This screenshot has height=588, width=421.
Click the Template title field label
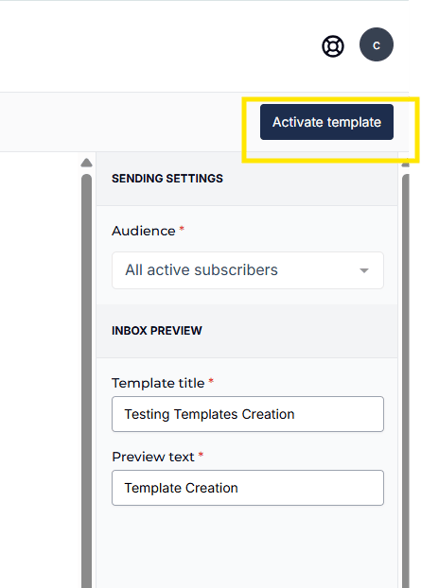pyautogui.click(x=158, y=383)
